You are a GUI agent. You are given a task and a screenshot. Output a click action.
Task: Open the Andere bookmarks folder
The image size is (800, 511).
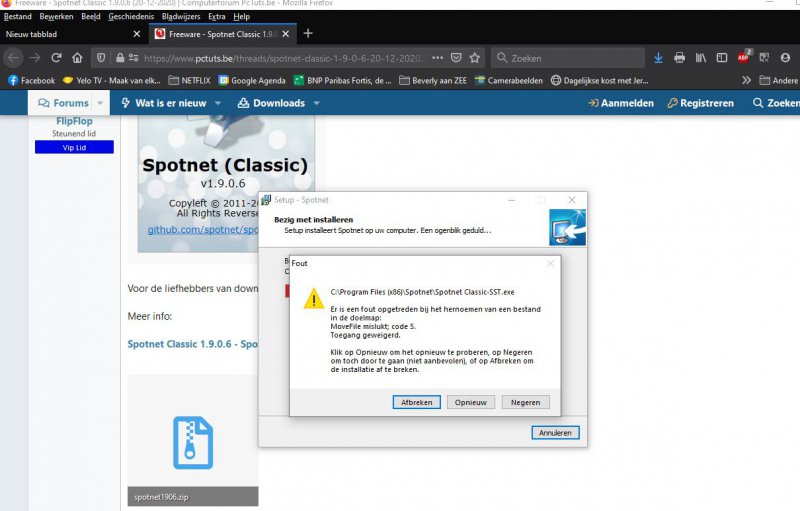click(x=779, y=80)
